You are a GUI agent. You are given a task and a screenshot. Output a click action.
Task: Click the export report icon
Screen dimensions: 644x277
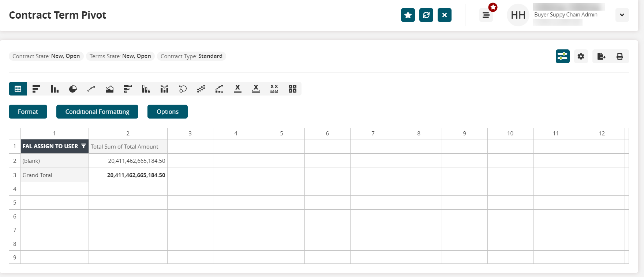[601, 56]
